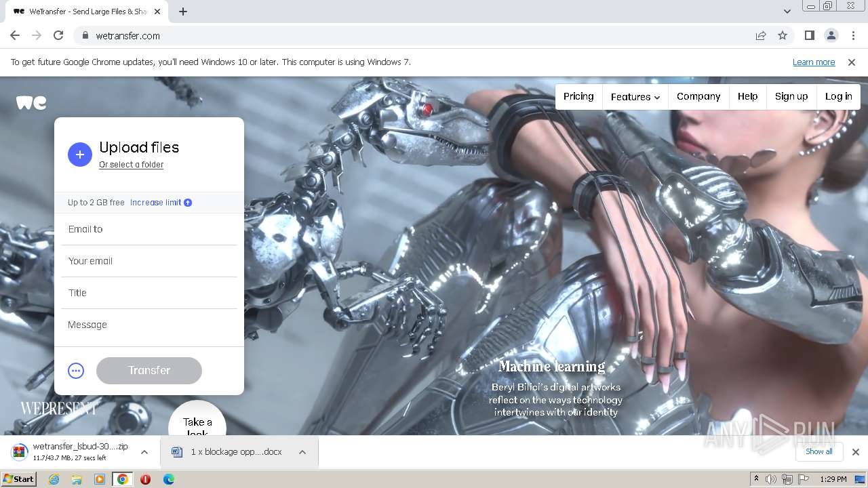Viewport: 868px width, 488px height.
Task: Go back with the browser back arrow
Action: (15, 35)
